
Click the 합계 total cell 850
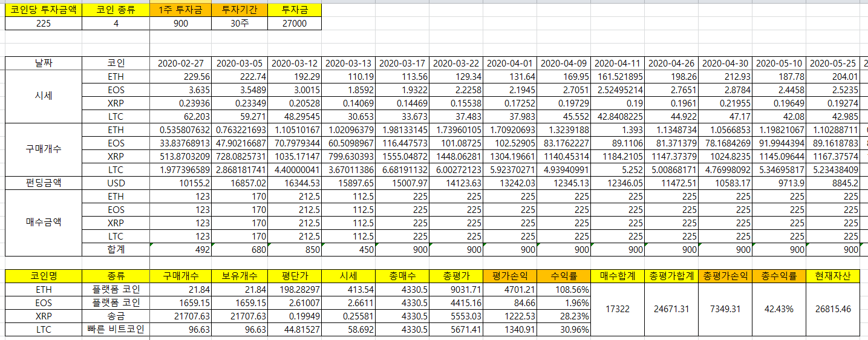pyautogui.click(x=295, y=249)
